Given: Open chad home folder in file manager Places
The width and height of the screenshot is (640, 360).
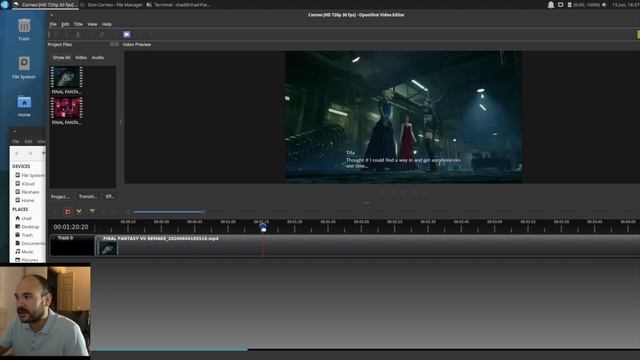Looking at the screenshot, I should click(23, 218).
